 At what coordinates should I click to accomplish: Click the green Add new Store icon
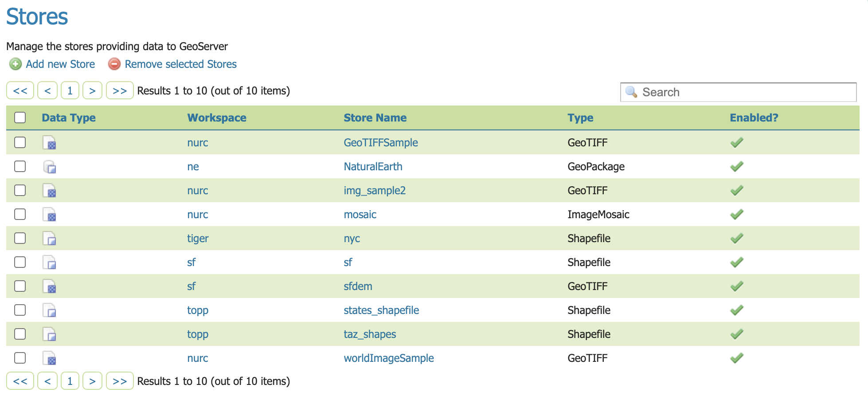[16, 64]
